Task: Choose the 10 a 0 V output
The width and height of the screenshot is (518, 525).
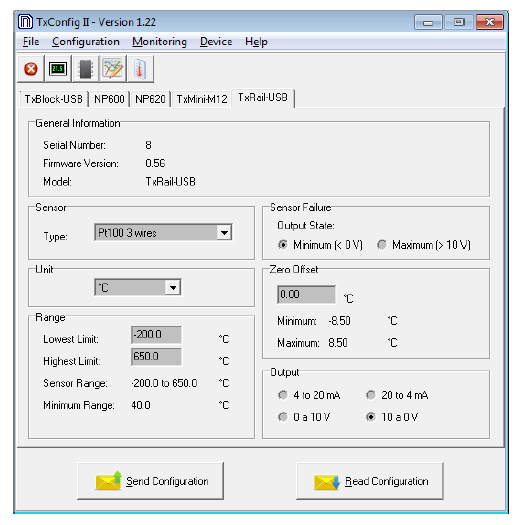Action: (392, 417)
